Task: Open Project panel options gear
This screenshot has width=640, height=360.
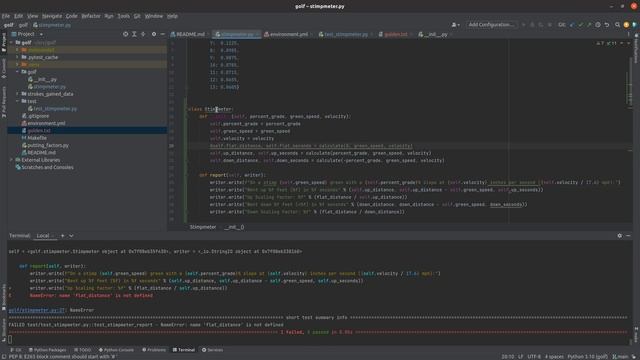Action: click(154, 34)
